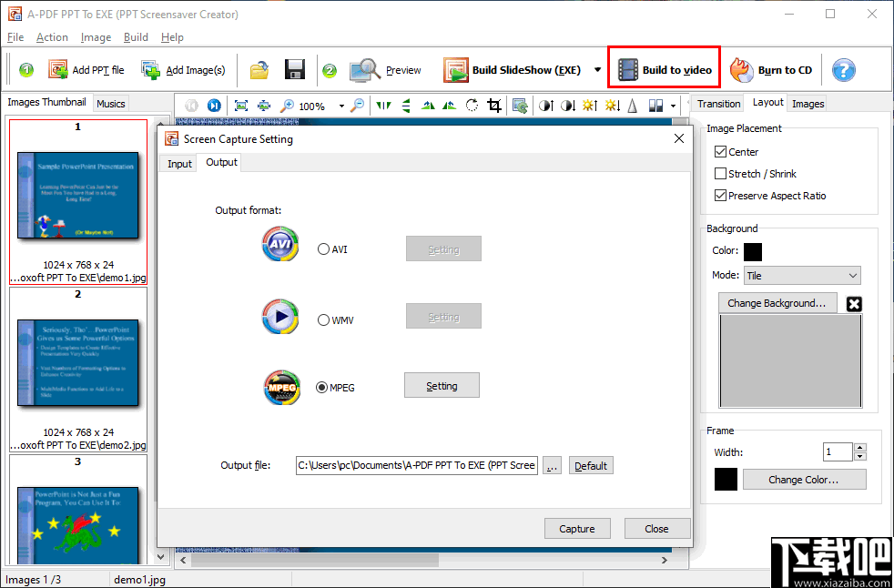Click the Help question mark icon
The width and height of the screenshot is (894, 588).
[x=843, y=69]
